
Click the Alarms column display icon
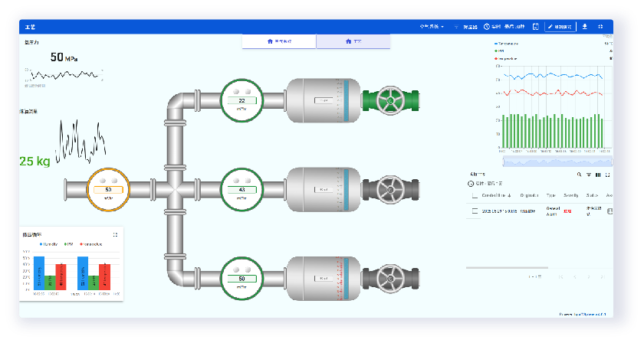[x=598, y=175]
